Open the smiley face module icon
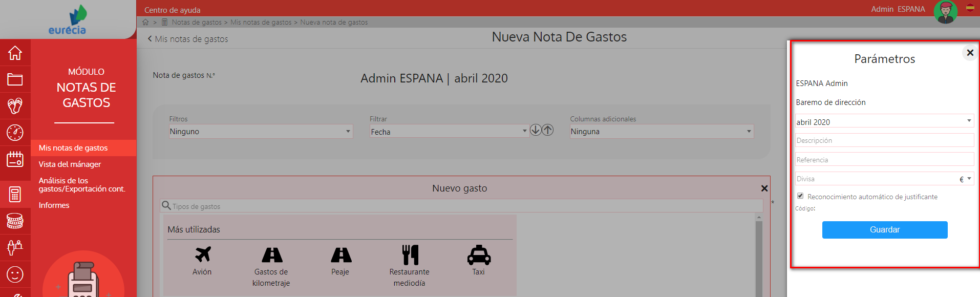 pos(15,274)
